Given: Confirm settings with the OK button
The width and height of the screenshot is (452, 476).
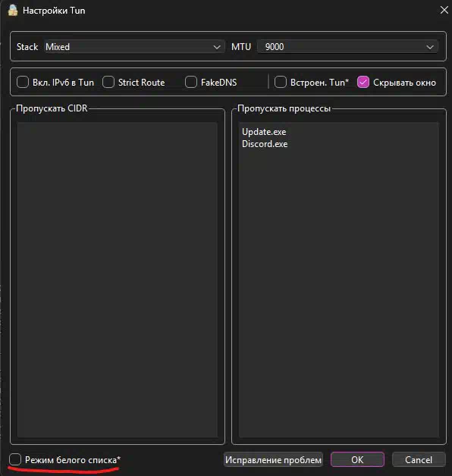Looking at the screenshot, I should click(357, 459).
